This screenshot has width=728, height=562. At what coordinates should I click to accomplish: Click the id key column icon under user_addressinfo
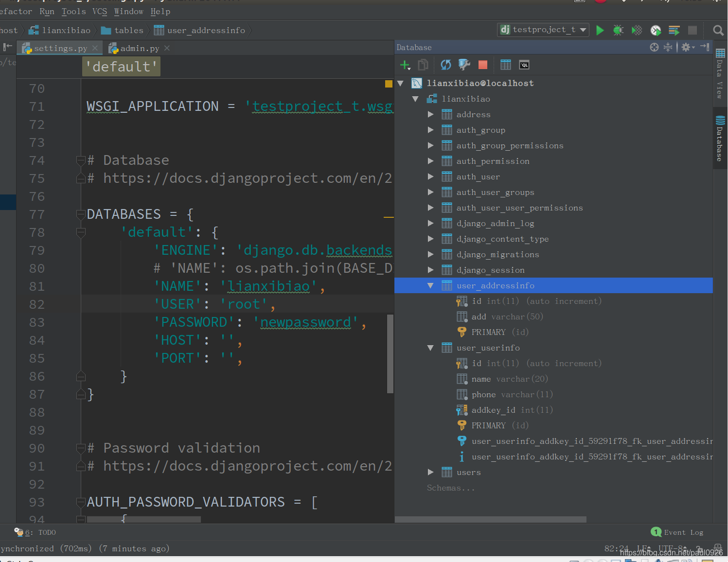coord(462,301)
